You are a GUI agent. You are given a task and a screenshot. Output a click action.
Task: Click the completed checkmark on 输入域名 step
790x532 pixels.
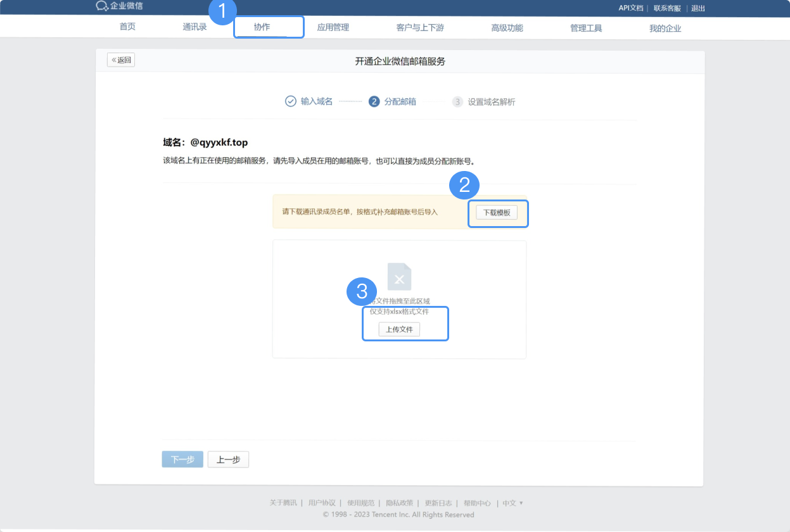(291, 101)
